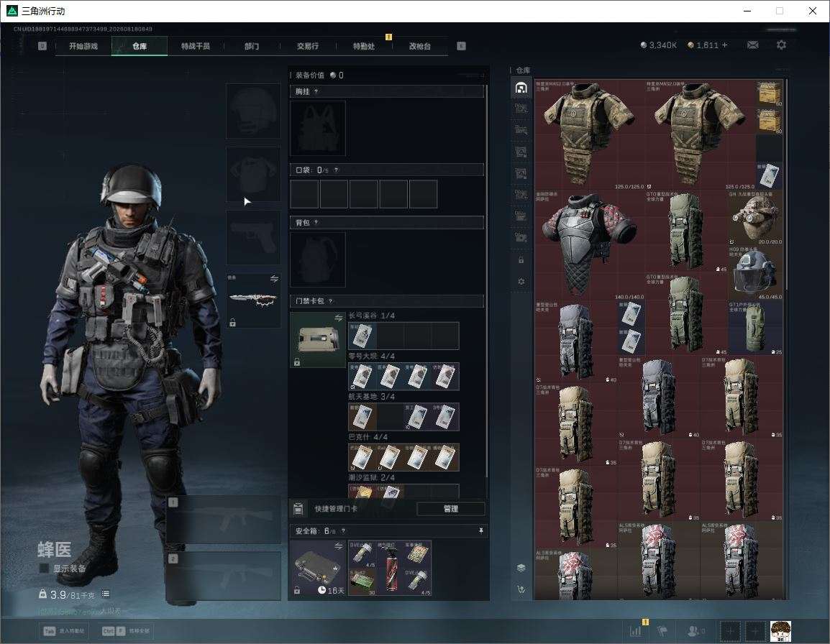Click the Q key previous-tab icon
830x644 pixels.
(42, 46)
